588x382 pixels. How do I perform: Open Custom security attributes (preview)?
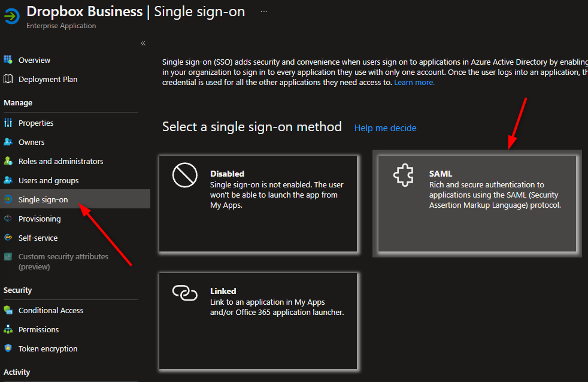[x=63, y=262]
